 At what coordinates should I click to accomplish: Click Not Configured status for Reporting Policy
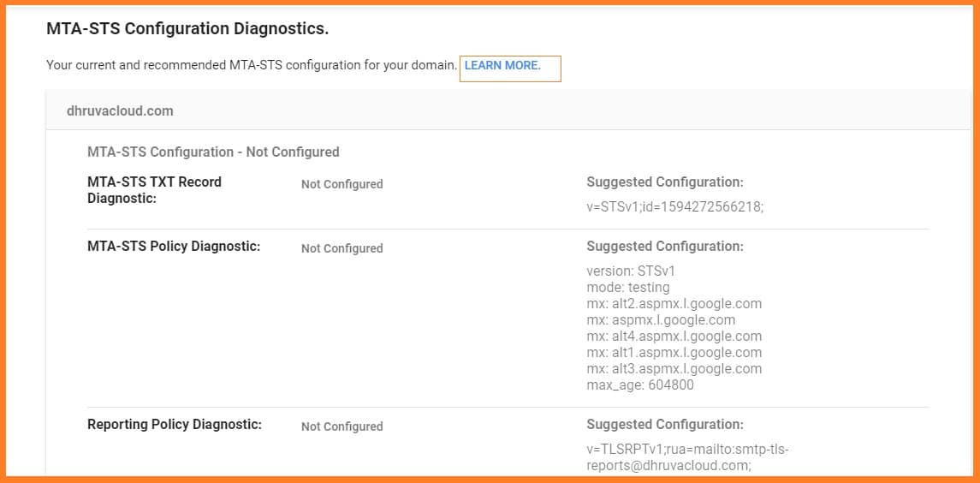(342, 426)
